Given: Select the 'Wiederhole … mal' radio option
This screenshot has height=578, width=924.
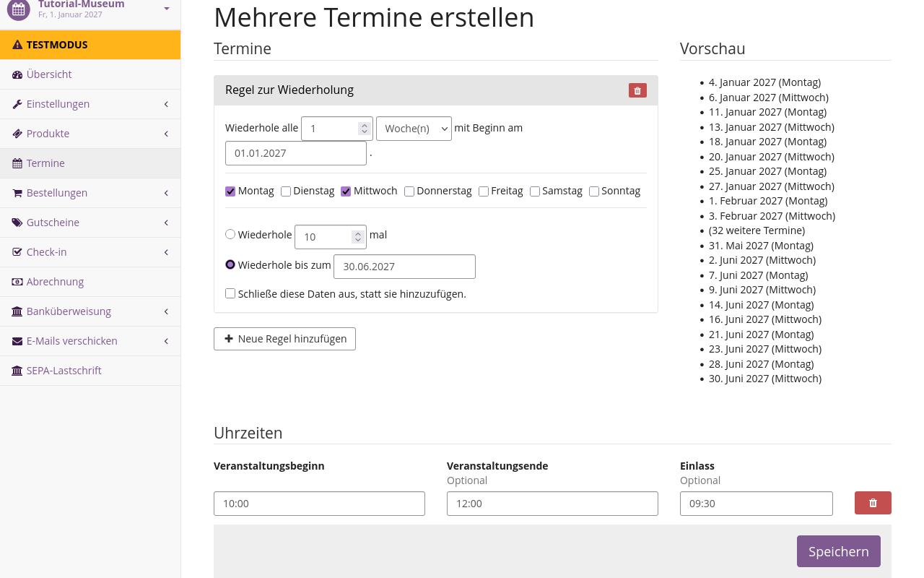Looking at the screenshot, I should [x=230, y=234].
